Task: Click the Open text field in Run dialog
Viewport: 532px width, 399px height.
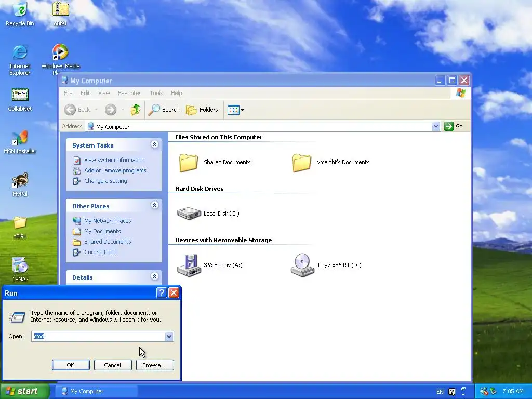Action: (98, 336)
